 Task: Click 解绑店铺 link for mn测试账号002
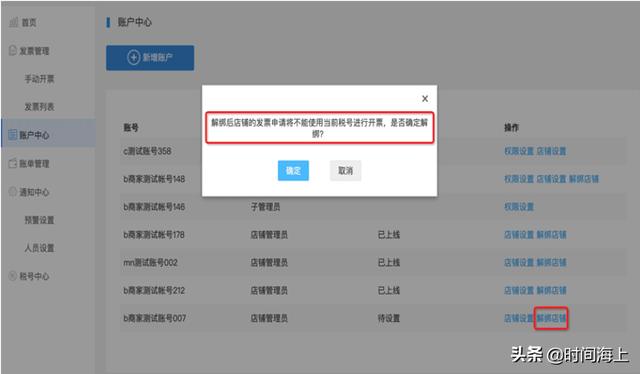pos(551,263)
